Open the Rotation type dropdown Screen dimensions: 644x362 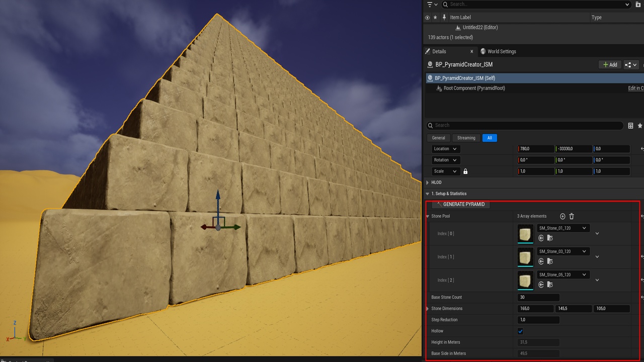tap(446, 160)
